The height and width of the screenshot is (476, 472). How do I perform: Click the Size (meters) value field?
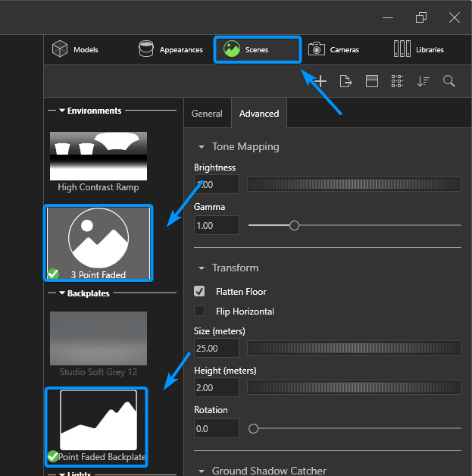(x=216, y=348)
